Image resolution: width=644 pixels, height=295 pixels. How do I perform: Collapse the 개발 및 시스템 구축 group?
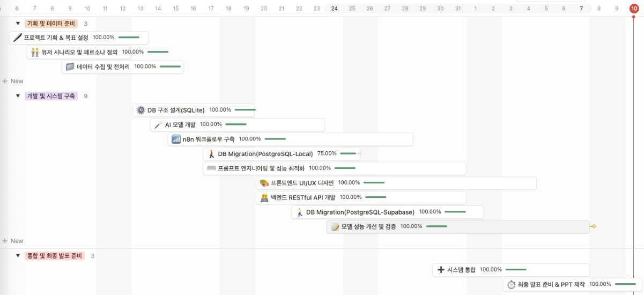[x=18, y=96]
